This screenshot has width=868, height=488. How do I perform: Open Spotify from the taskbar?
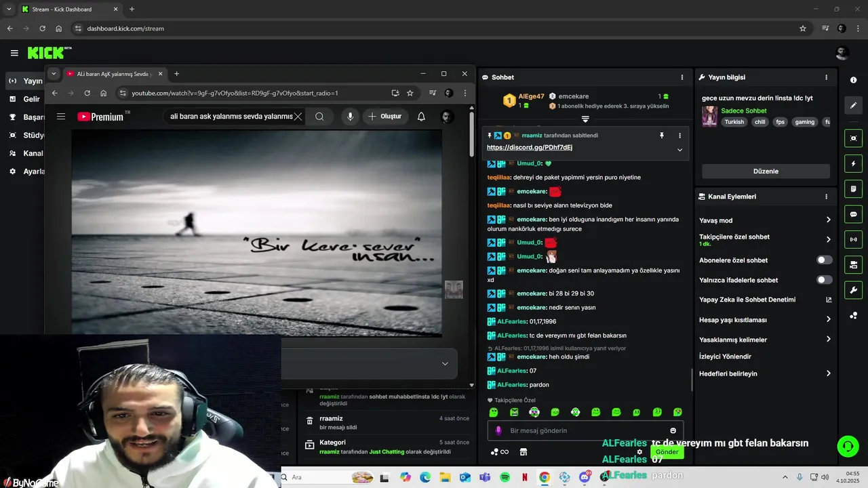505,477
